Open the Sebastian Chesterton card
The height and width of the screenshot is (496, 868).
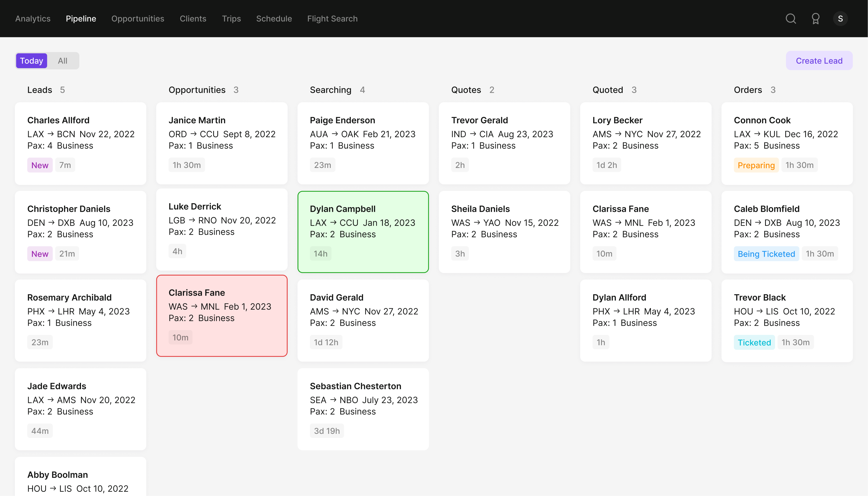(x=363, y=409)
